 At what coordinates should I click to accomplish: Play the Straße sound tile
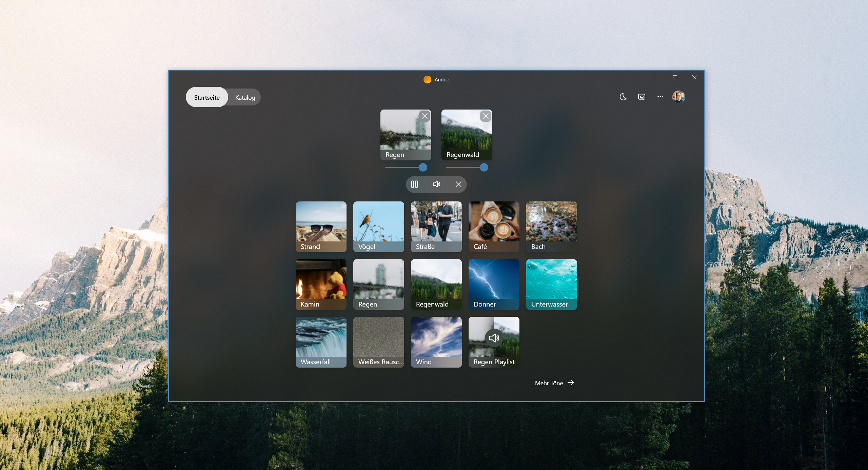(436, 227)
